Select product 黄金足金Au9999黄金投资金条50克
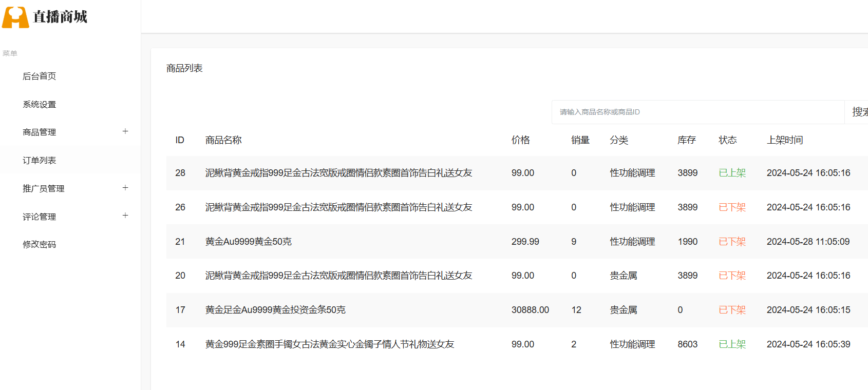 pos(275,310)
